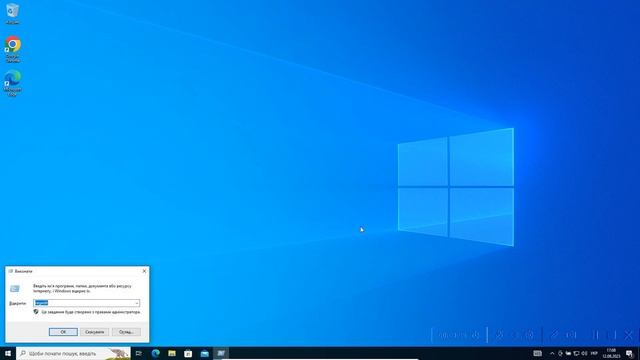Open the Mail app from the taskbar

pos(204,353)
